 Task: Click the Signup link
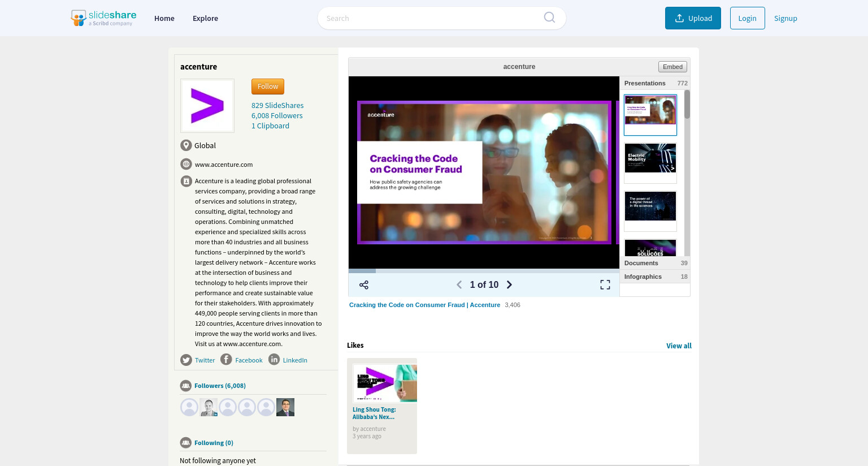click(785, 18)
